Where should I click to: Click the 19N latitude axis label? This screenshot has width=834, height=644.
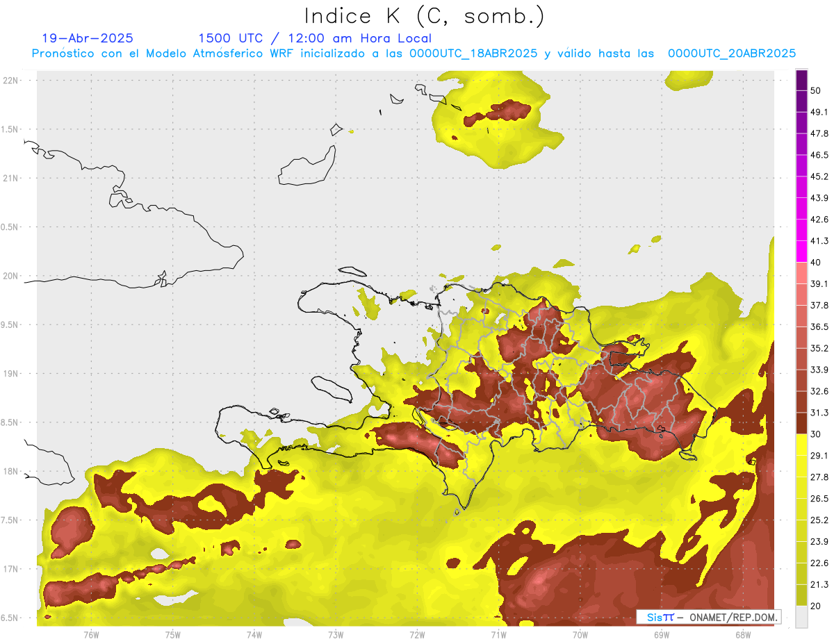[x=11, y=374]
